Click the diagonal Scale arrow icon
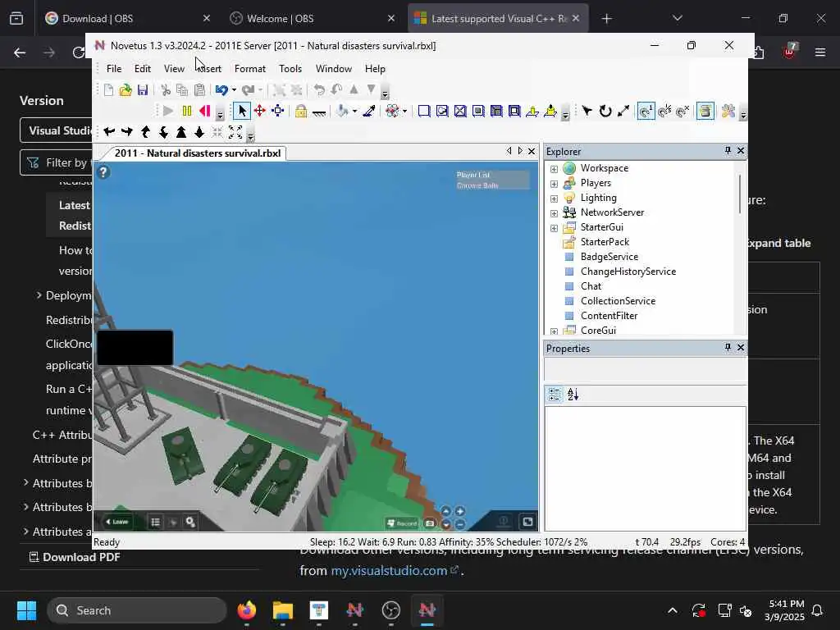The image size is (840, 630). coord(623,111)
